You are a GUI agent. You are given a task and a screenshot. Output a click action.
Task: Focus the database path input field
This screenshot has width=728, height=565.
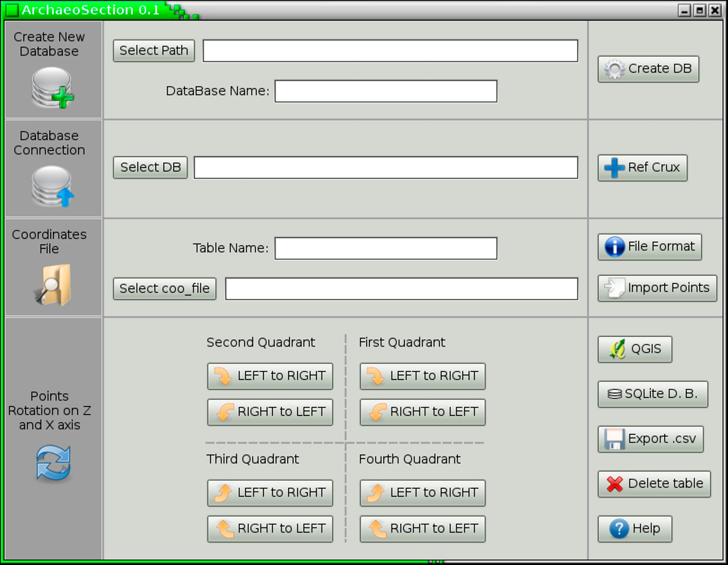pyautogui.click(x=390, y=51)
